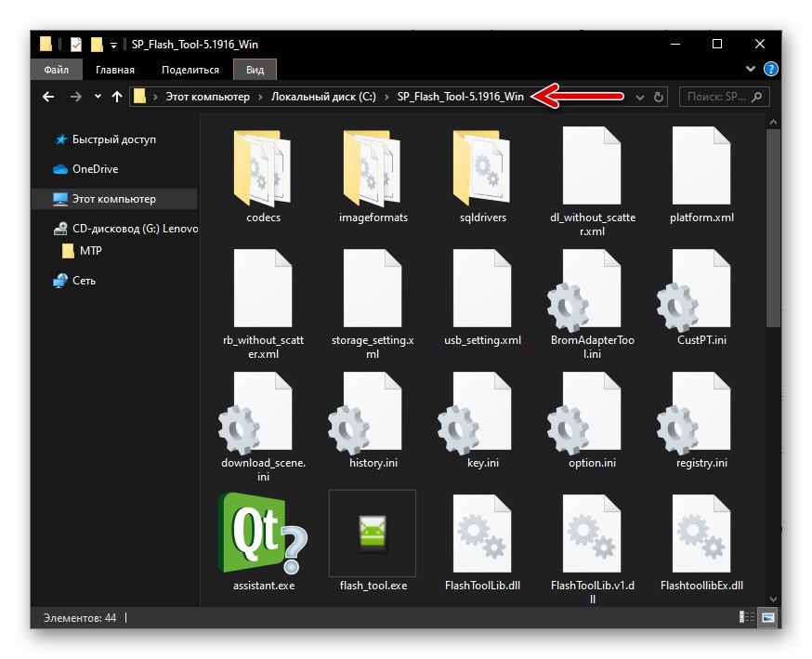This screenshot has height=659, width=812.
Task: Select the FlashToolLib.v1.dll file
Action: 593,549
